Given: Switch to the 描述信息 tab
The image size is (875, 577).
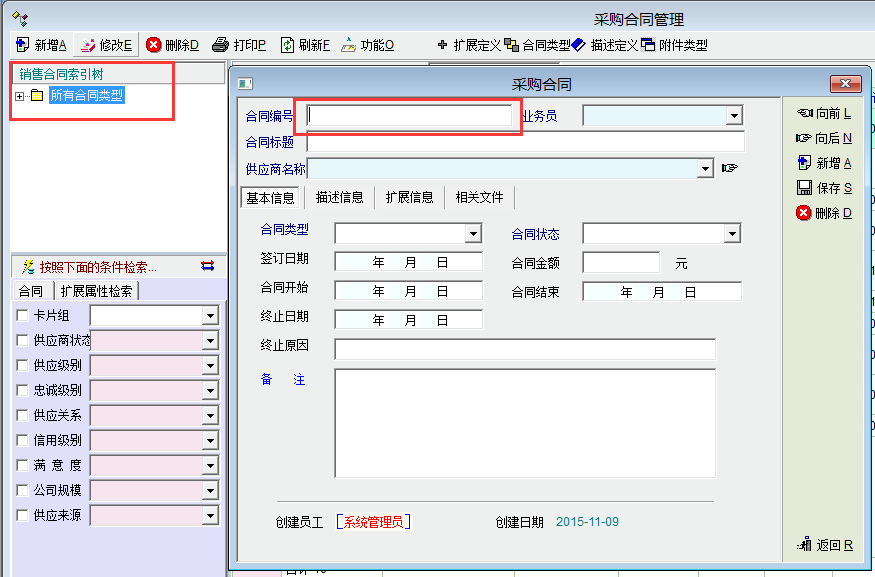Looking at the screenshot, I should pyautogui.click(x=340, y=197).
